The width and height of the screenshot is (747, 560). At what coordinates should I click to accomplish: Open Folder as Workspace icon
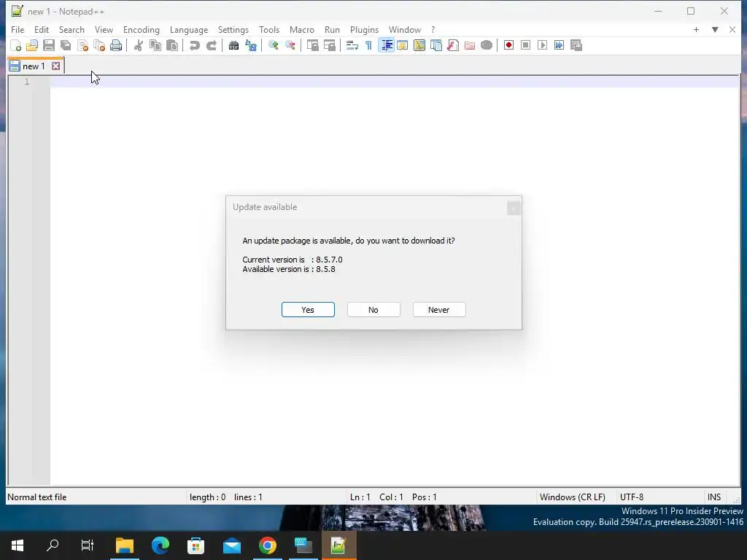click(470, 45)
